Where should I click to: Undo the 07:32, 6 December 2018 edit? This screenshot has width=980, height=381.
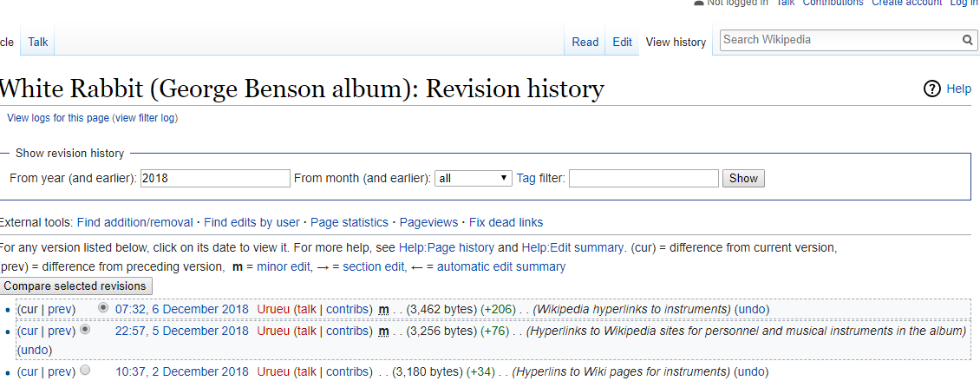coord(751,309)
